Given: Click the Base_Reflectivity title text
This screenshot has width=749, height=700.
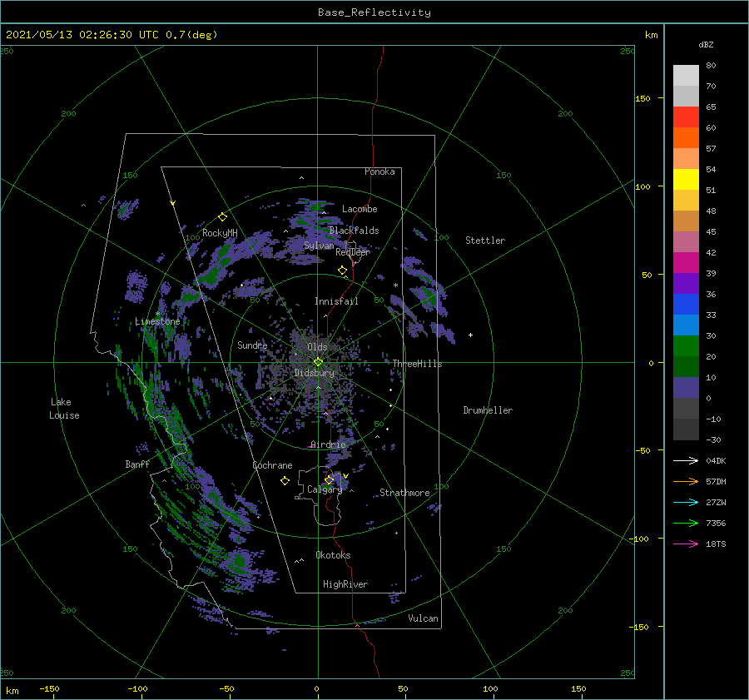Looking at the screenshot, I should pyautogui.click(x=374, y=12).
